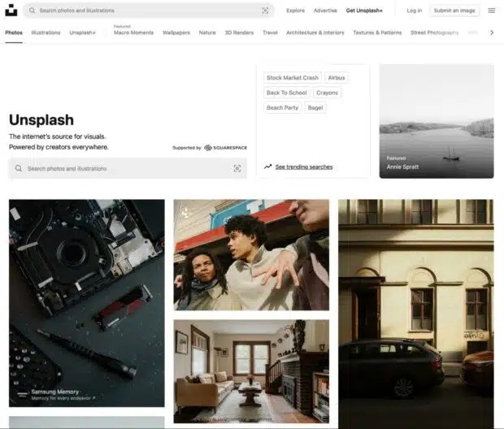Open the laptop internals photo
This screenshot has height=429, width=504.
pos(87,303)
